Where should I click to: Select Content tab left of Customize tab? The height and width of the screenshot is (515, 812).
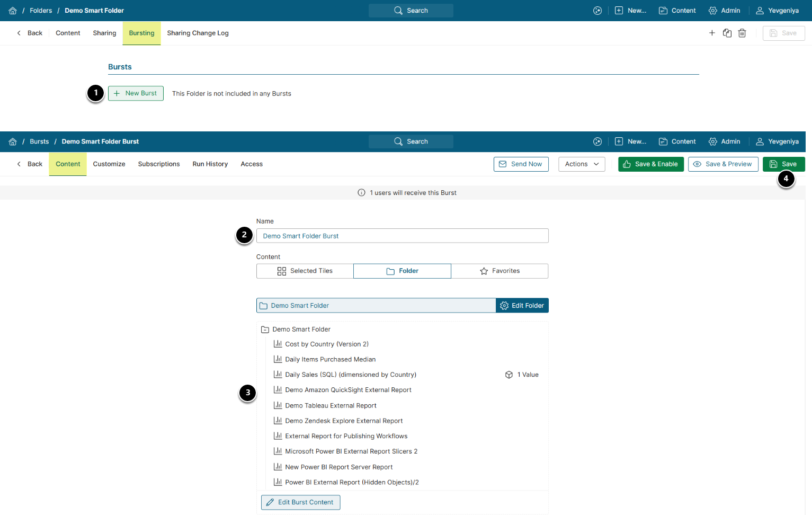(68, 164)
